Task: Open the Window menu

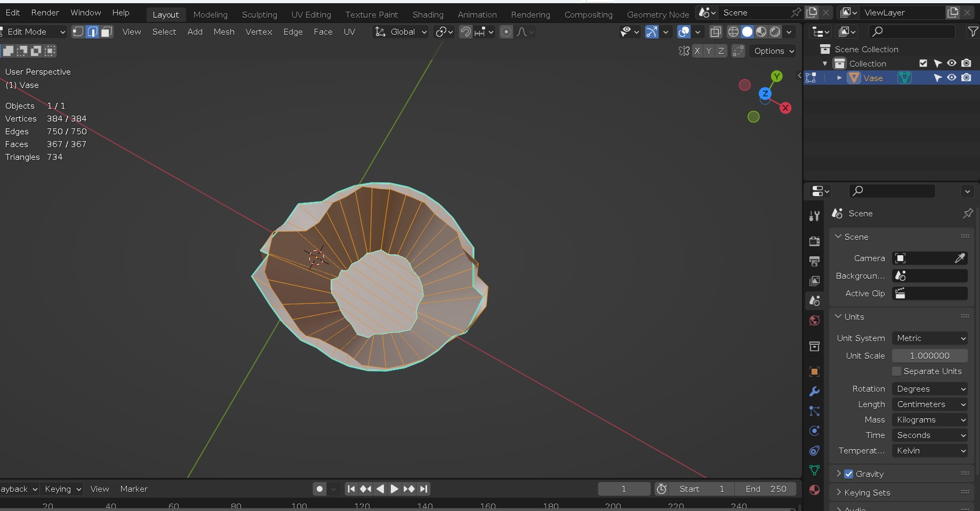Action: (85, 12)
